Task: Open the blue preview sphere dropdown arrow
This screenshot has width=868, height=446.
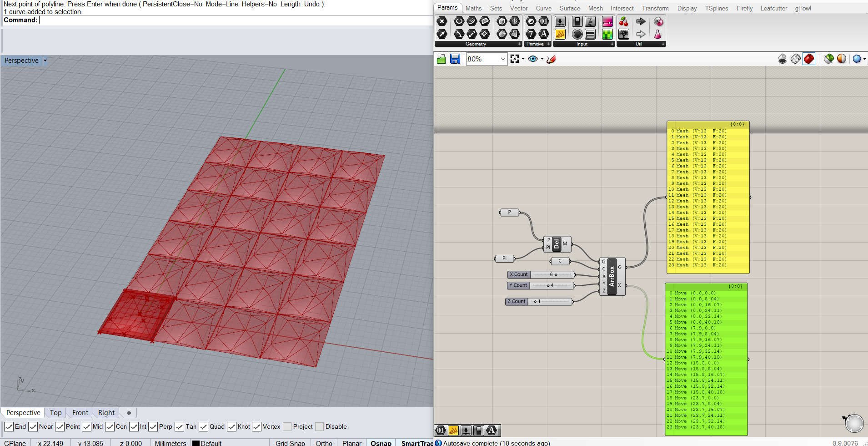Action: [x=864, y=59]
